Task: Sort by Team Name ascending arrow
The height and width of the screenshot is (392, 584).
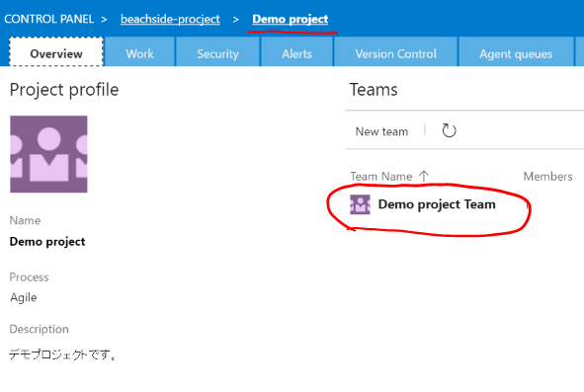Action: pos(424,176)
